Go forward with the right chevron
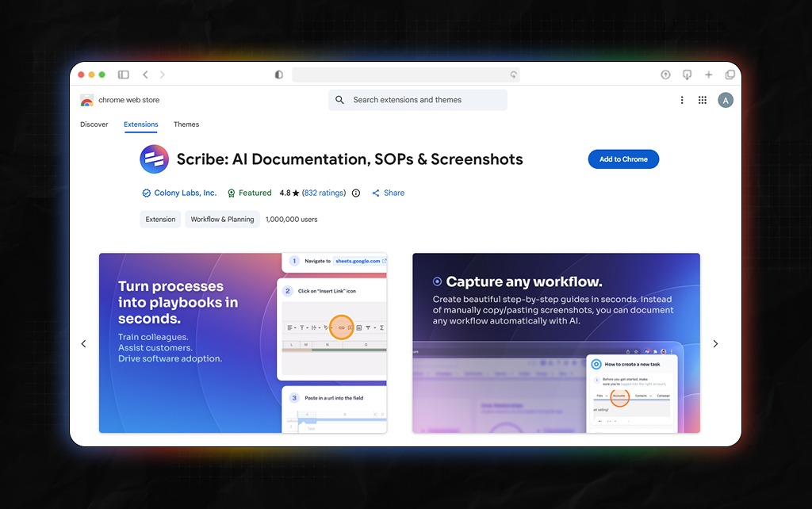This screenshot has height=509, width=812. point(162,75)
